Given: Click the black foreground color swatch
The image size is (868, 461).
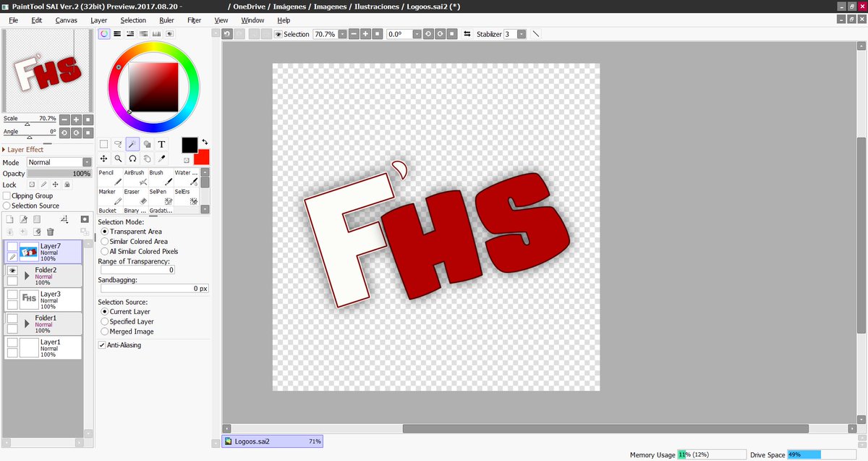Looking at the screenshot, I should [x=190, y=145].
